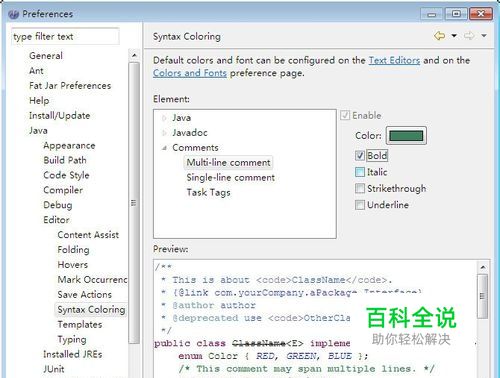Close the Preferences window
The height and width of the screenshot is (378, 500).
481,14
